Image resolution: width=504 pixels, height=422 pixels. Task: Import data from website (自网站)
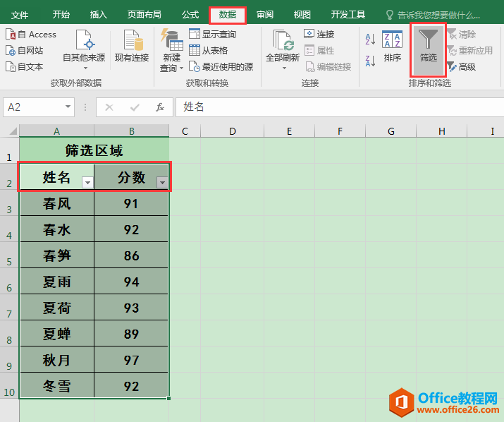(x=25, y=51)
